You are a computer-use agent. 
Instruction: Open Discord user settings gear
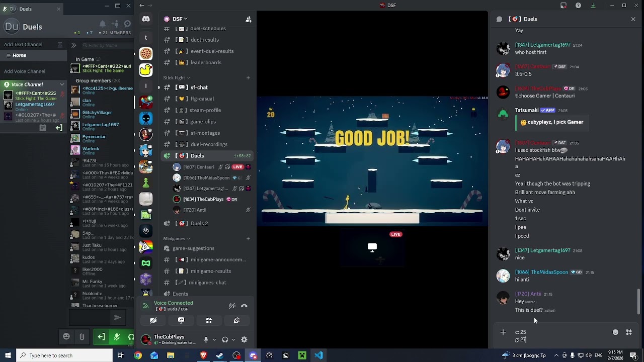point(244,340)
